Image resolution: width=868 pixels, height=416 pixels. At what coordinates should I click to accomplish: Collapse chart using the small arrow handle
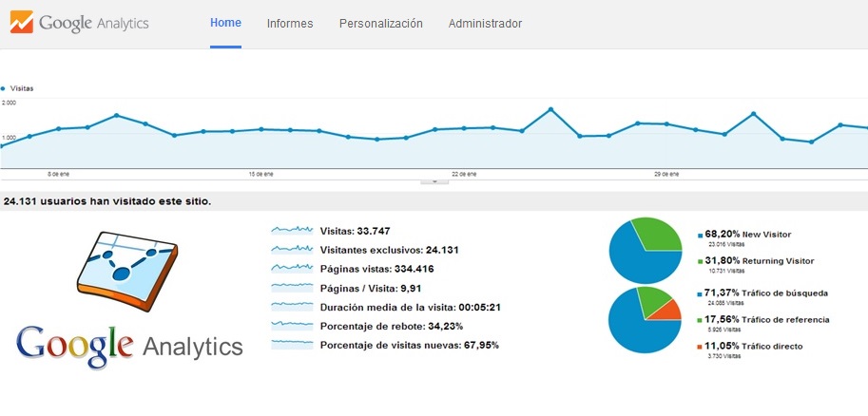(434, 180)
